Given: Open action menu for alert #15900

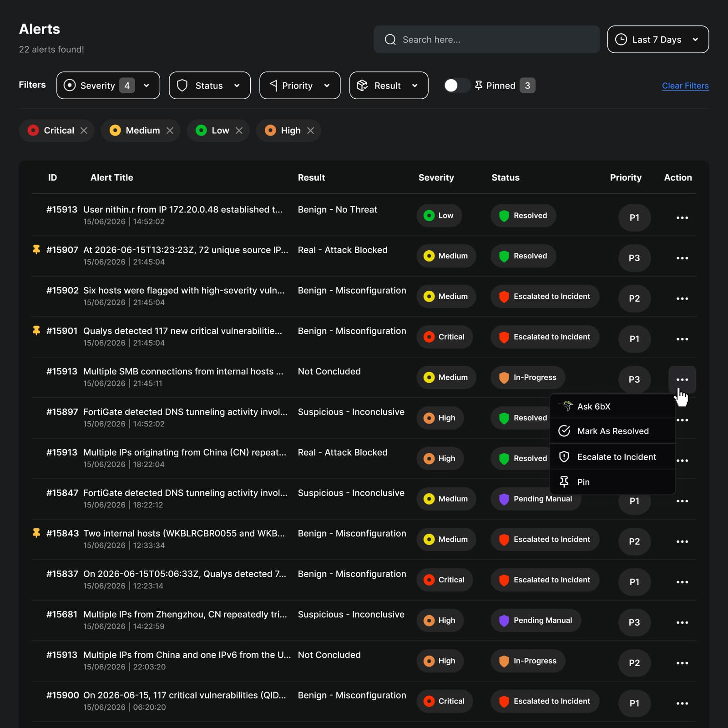Looking at the screenshot, I should (x=682, y=703).
